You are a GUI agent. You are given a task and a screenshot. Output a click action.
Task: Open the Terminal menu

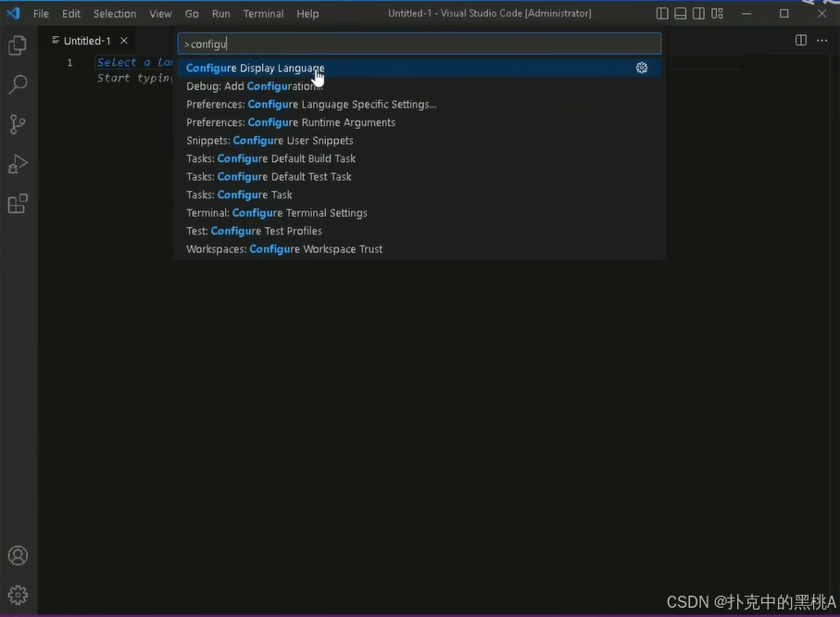pyautogui.click(x=263, y=13)
